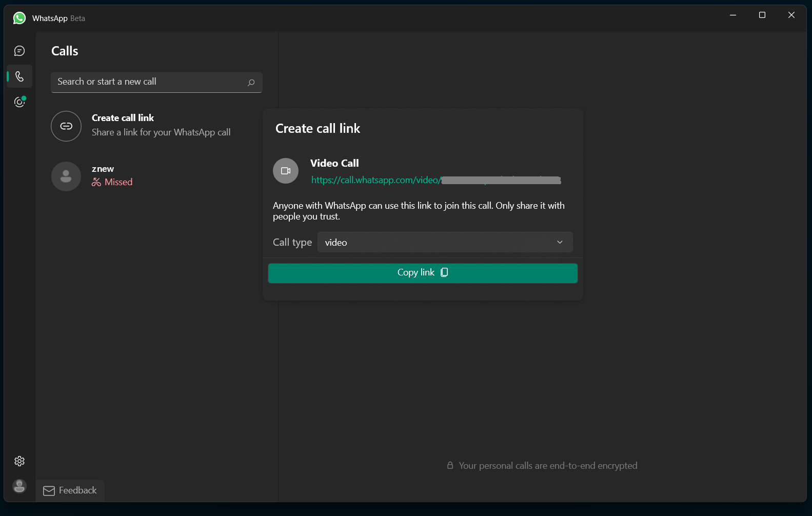Click the Calls heading
The width and height of the screenshot is (812, 516).
tap(65, 51)
